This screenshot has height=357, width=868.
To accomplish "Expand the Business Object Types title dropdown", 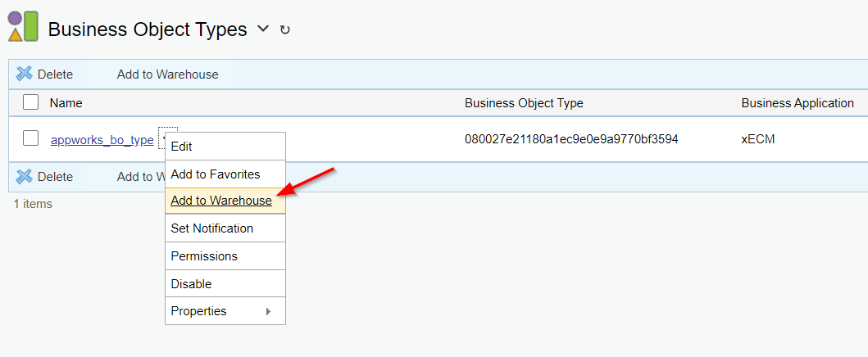I will click(x=263, y=29).
